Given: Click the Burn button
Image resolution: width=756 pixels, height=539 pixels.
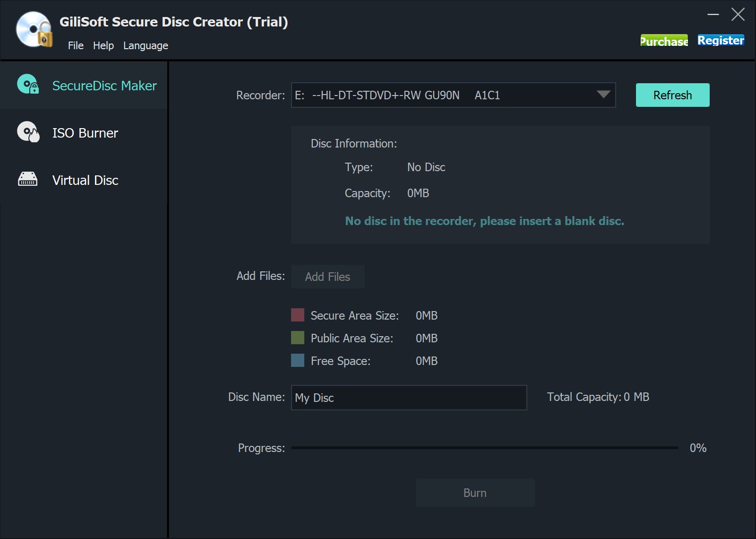Looking at the screenshot, I should pos(475,493).
